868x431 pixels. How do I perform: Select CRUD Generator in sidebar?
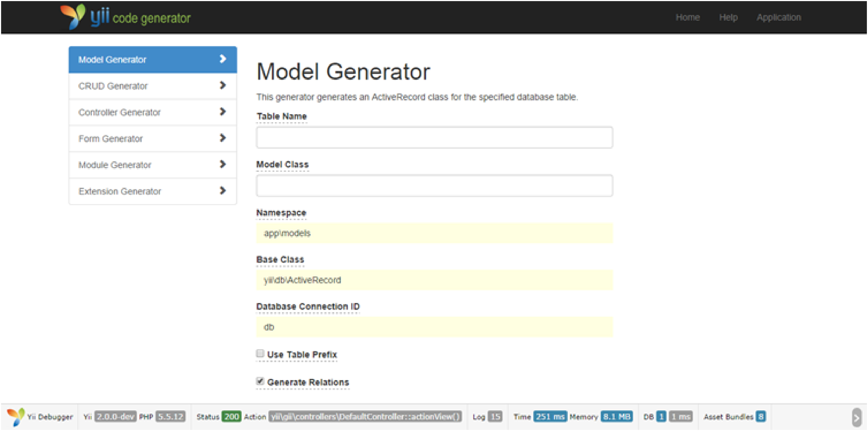point(153,86)
